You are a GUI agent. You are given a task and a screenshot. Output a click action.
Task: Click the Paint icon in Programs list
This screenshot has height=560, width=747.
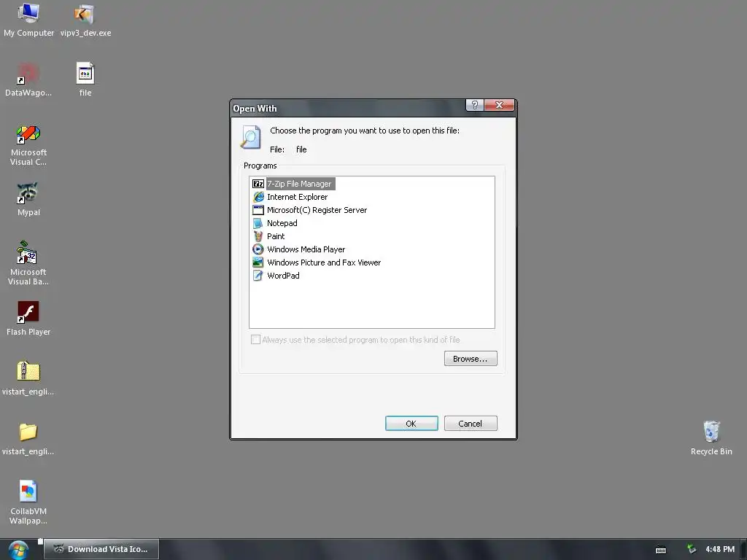point(258,236)
